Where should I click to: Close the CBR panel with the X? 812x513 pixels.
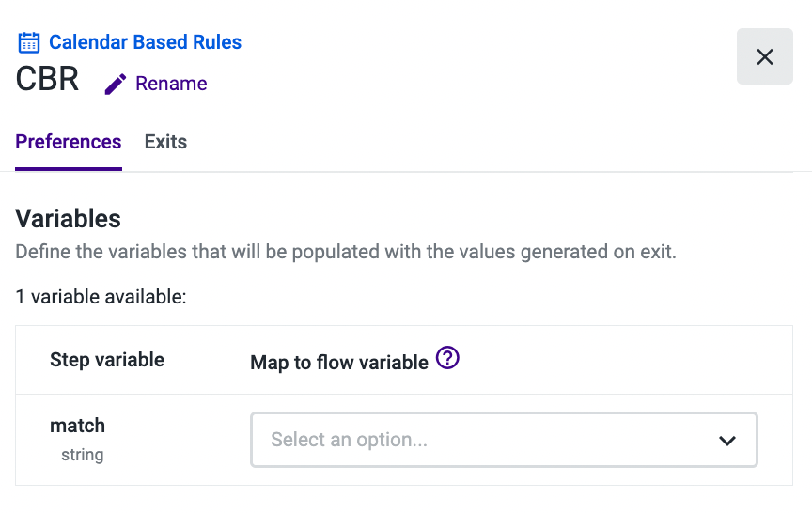pos(765,56)
